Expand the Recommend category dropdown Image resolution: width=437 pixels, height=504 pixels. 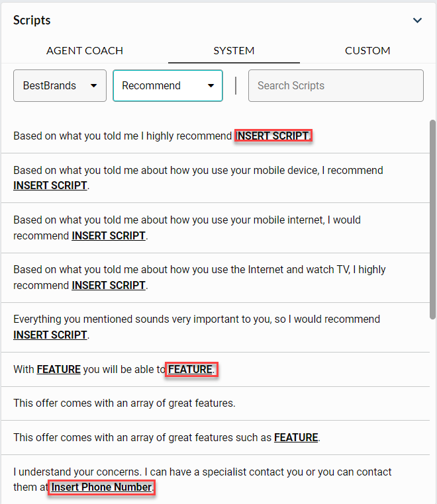coord(168,86)
